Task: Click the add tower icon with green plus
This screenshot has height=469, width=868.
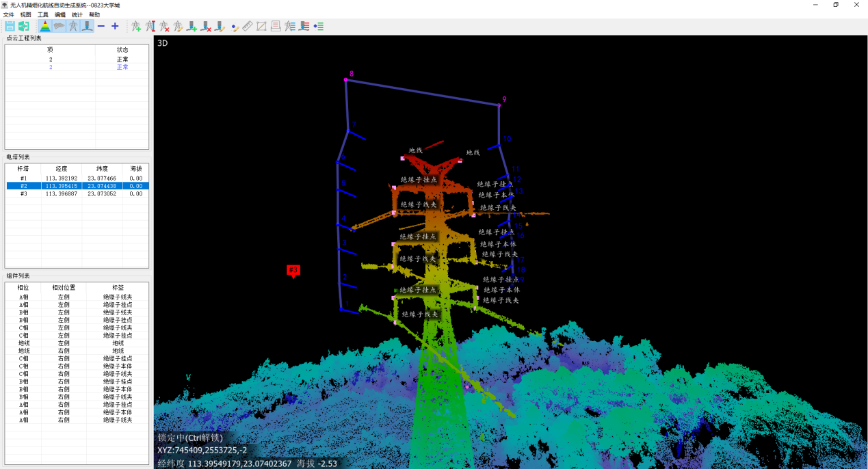Action: click(x=136, y=26)
